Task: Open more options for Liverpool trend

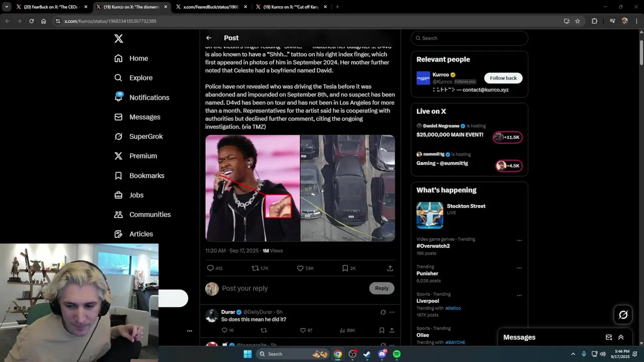Action: [519, 296]
